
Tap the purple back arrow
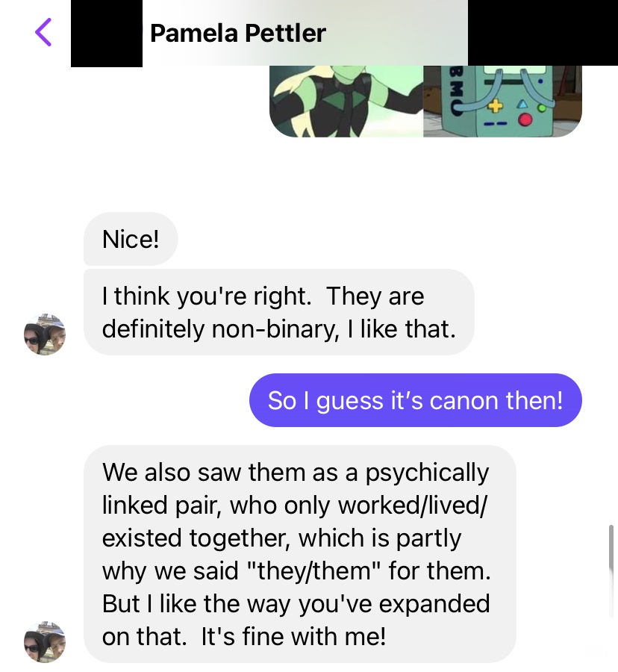(43, 32)
